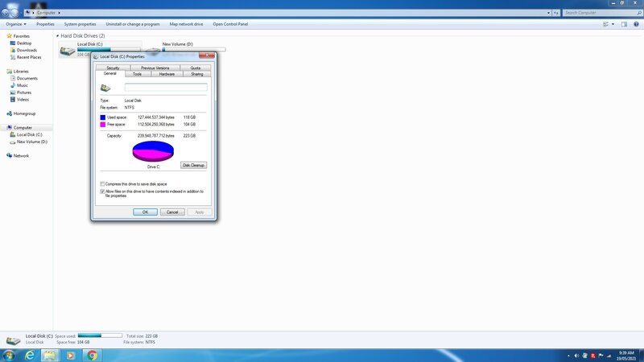
Task: Switch to the Hardware tab
Action: point(167,74)
